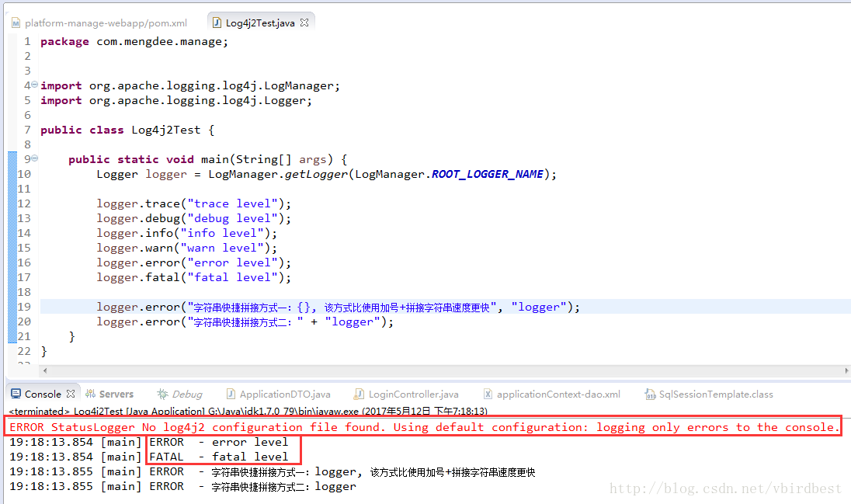Viewport: 851px width, 504px height.
Task: Click the LoginController.java file icon
Action: [359, 394]
